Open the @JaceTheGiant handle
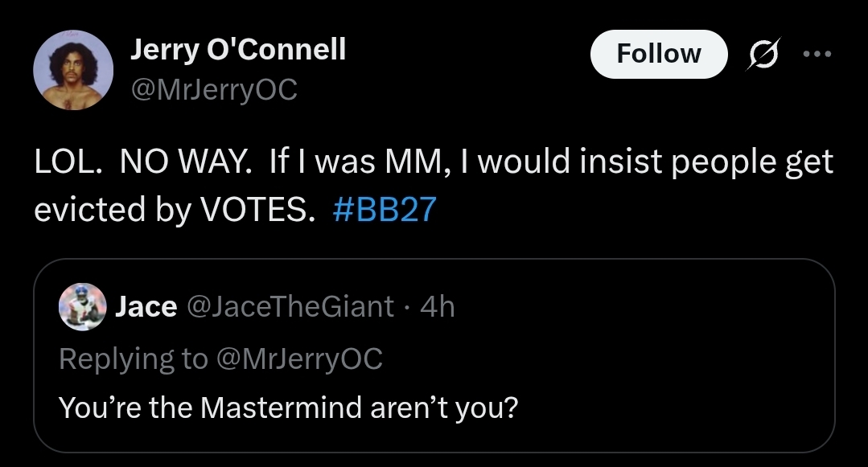 [x=290, y=306]
